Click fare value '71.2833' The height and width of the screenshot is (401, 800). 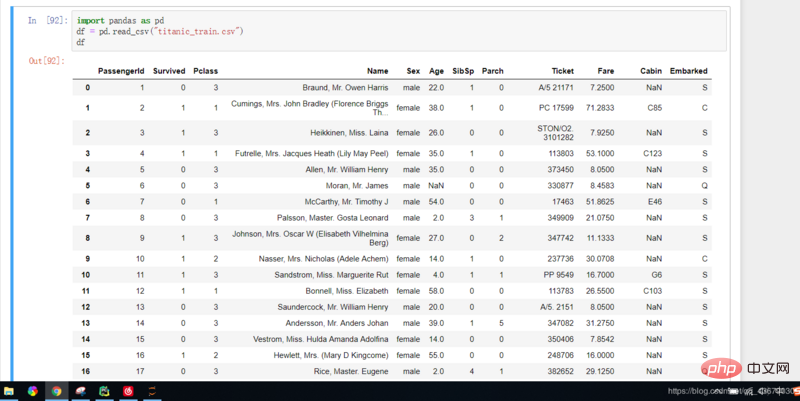600,108
